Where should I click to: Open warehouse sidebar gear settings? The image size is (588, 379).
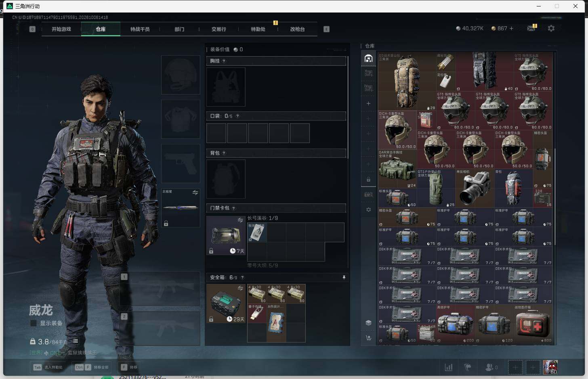tap(368, 210)
